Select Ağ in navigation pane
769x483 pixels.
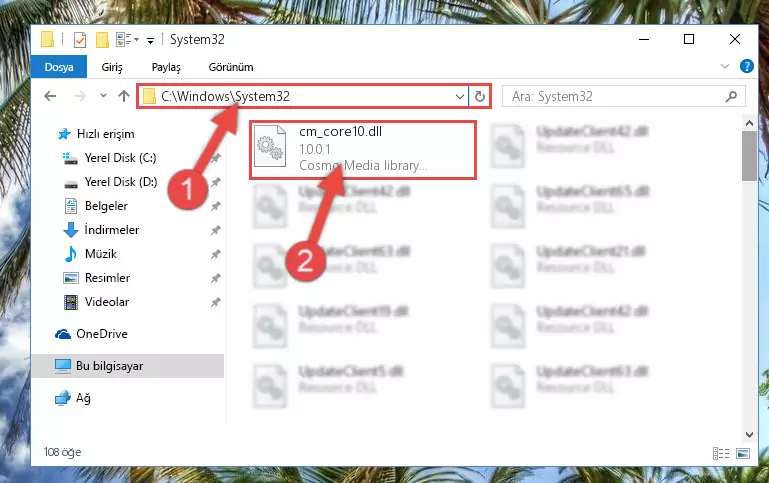(x=83, y=398)
